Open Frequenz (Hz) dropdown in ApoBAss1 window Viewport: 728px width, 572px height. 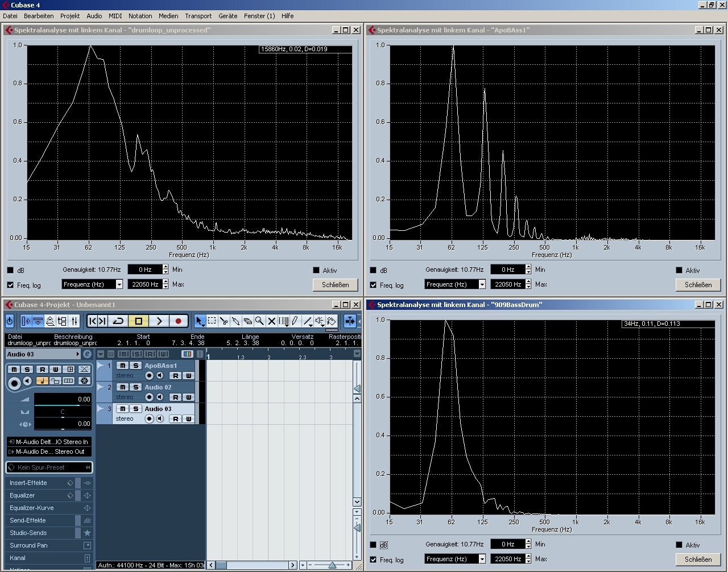tap(455, 284)
